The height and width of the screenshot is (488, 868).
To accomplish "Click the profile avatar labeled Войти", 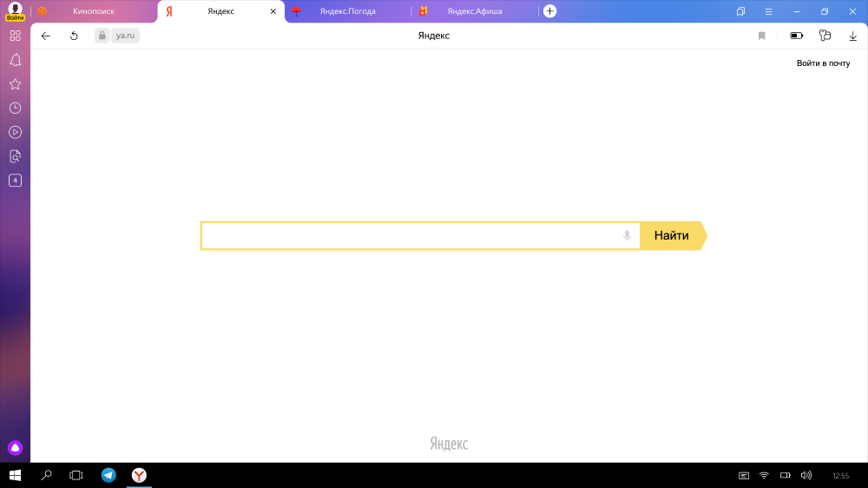I will point(15,11).
